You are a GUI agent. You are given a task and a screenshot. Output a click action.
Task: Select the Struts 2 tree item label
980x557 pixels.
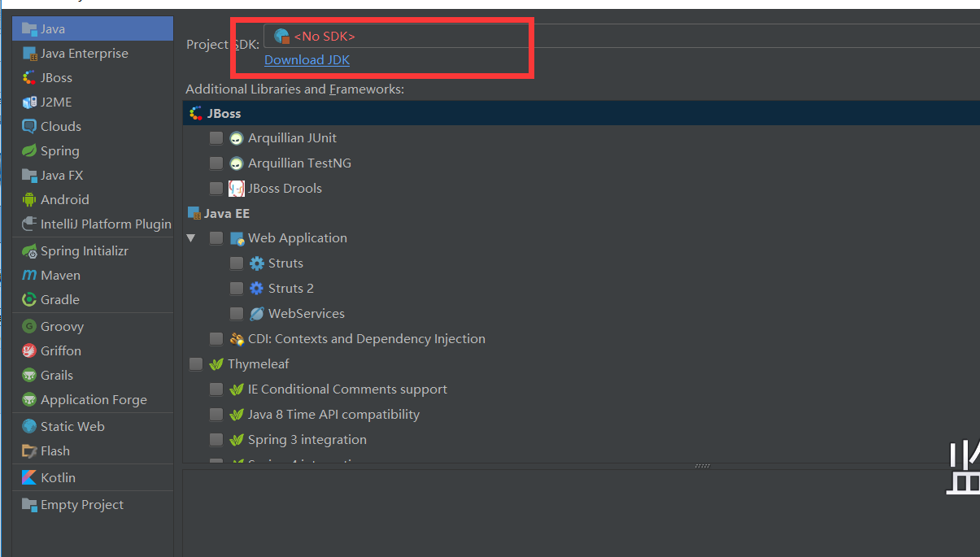tap(290, 289)
